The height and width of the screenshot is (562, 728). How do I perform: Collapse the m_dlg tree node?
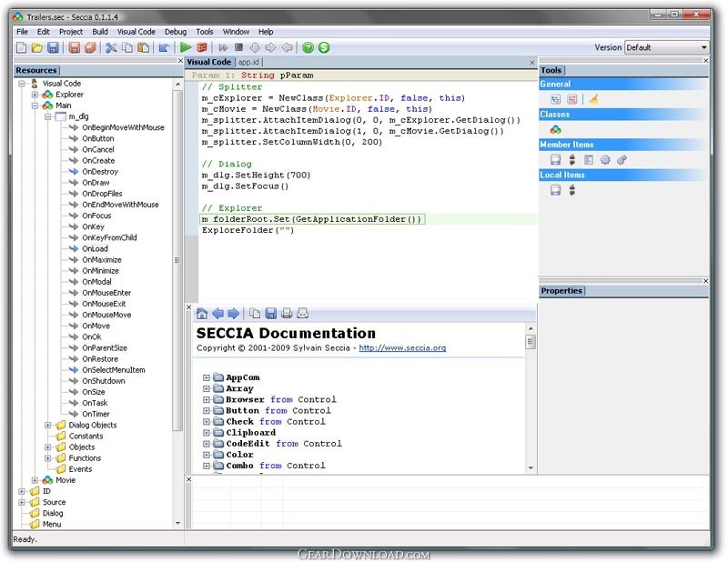click(x=48, y=117)
